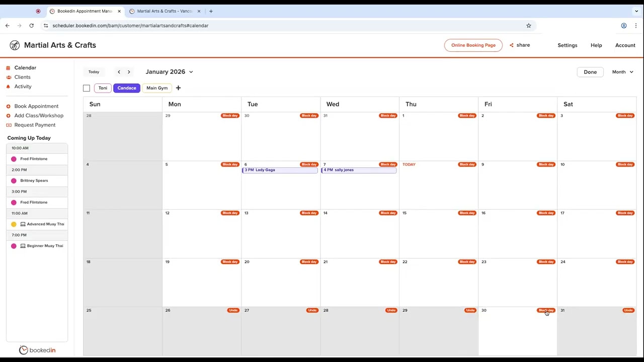
Task: Click the Martial Arts & Crafts logo icon
Action: [15, 45]
